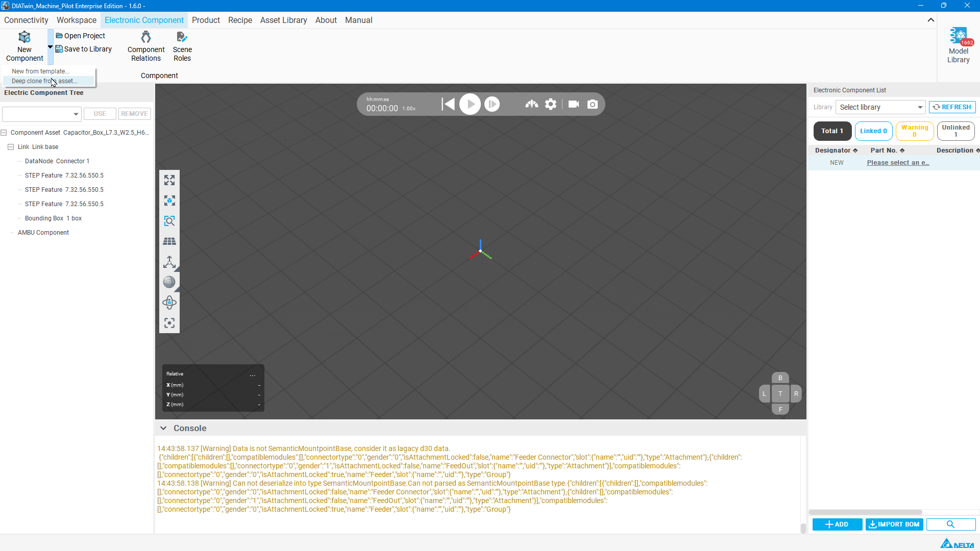Screen dimensions: 980x551
Task: Click the focus target icon
Action: click(169, 323)
